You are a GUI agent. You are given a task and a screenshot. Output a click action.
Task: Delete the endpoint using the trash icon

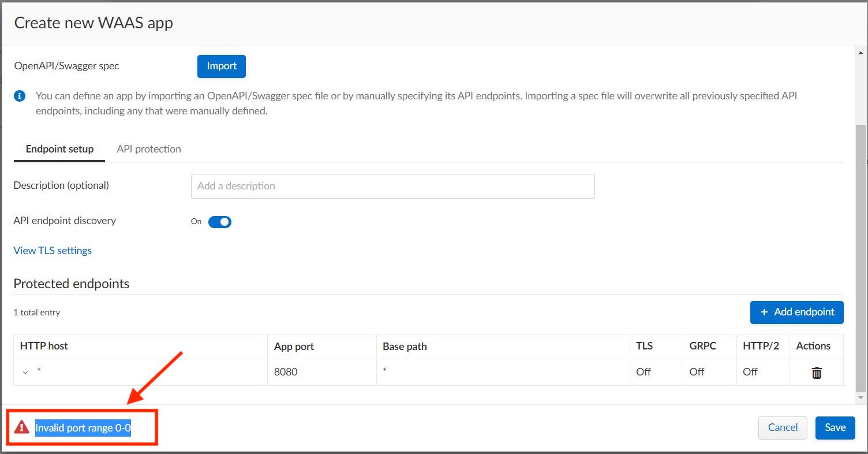point(816,373)
